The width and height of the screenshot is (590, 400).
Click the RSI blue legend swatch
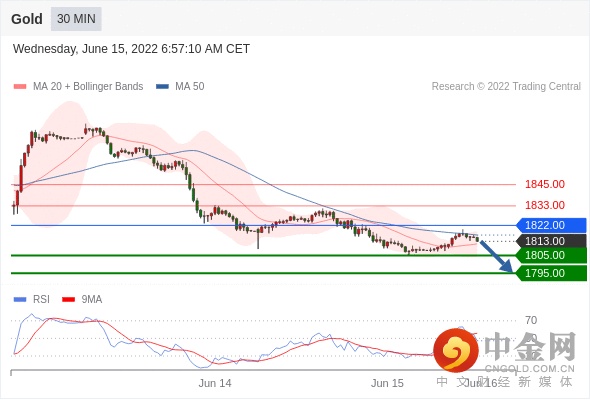coord(20,300)
